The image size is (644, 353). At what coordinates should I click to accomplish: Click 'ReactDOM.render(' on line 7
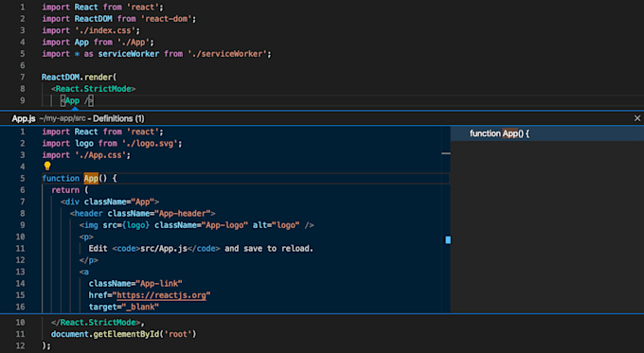[x=79, y=78]
